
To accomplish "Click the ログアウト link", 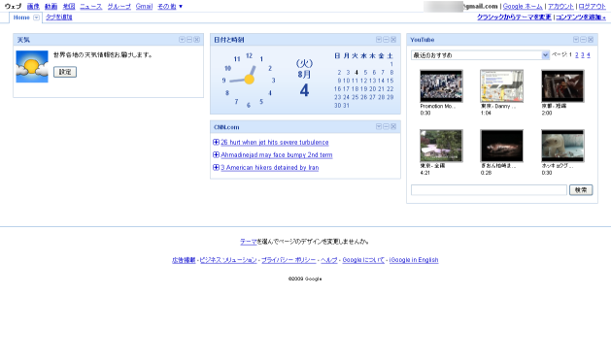I will 592,6.
